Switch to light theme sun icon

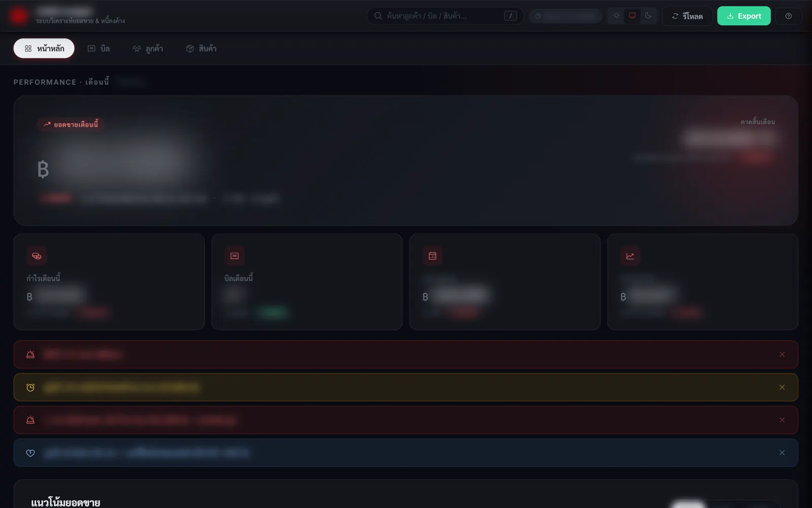(616, 16)
